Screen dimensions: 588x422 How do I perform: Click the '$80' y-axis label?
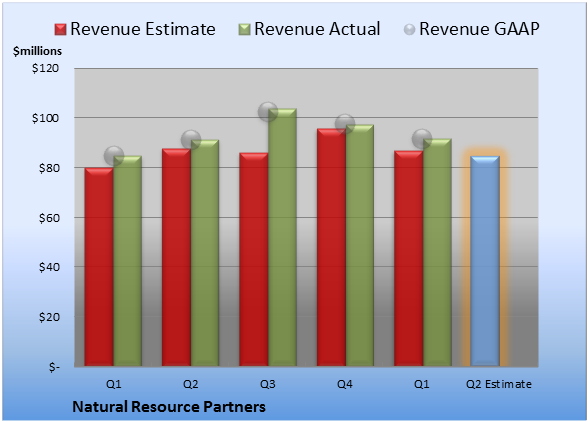point(49,168)
